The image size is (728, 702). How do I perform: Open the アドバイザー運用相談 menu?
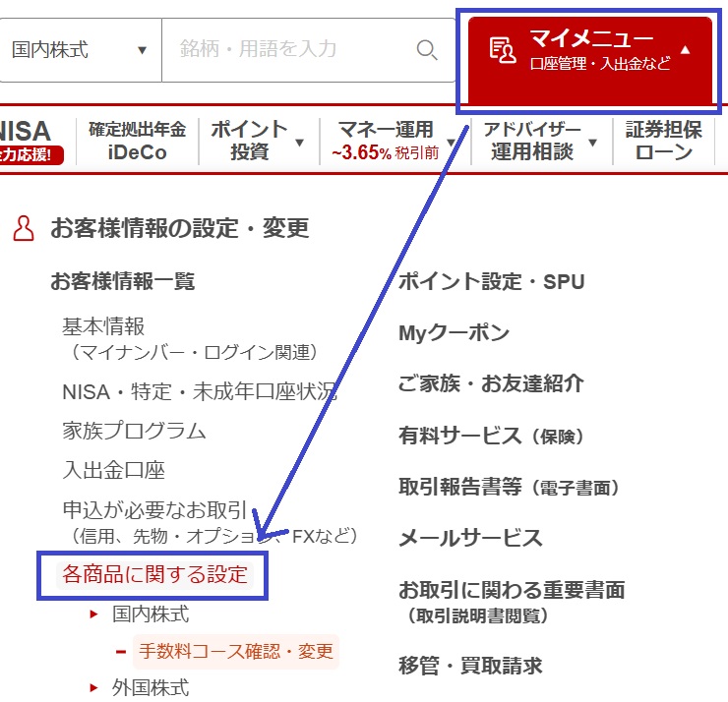592,143
